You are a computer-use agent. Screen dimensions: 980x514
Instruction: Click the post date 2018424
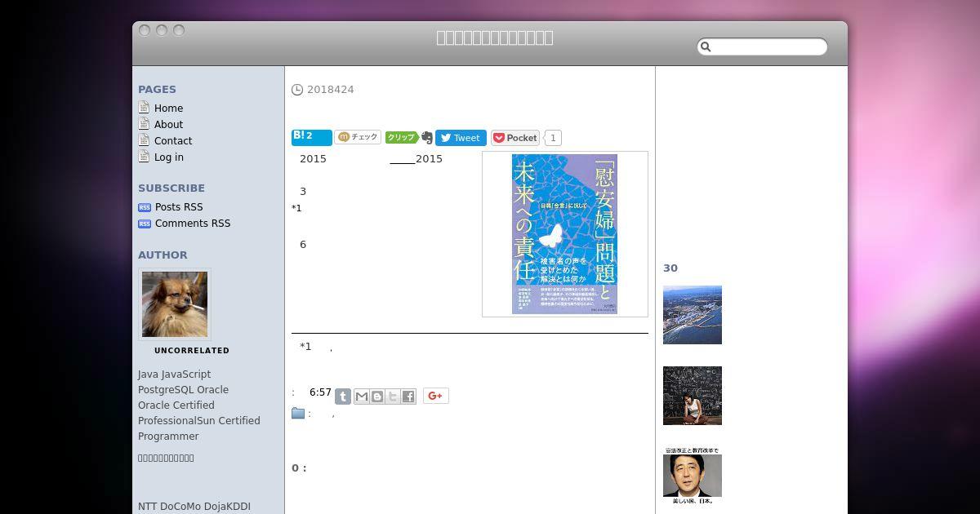330,90
